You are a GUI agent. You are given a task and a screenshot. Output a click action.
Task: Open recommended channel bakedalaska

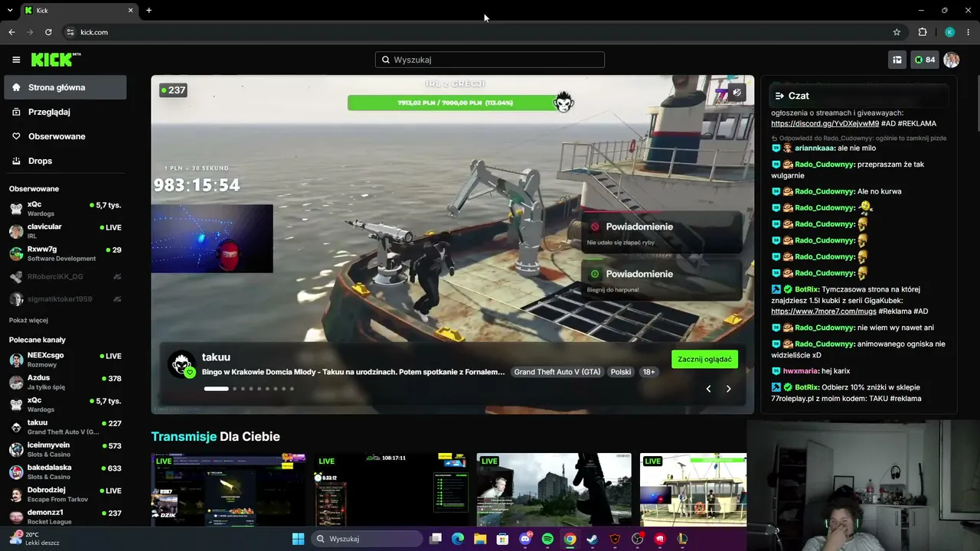click(65, 471)
